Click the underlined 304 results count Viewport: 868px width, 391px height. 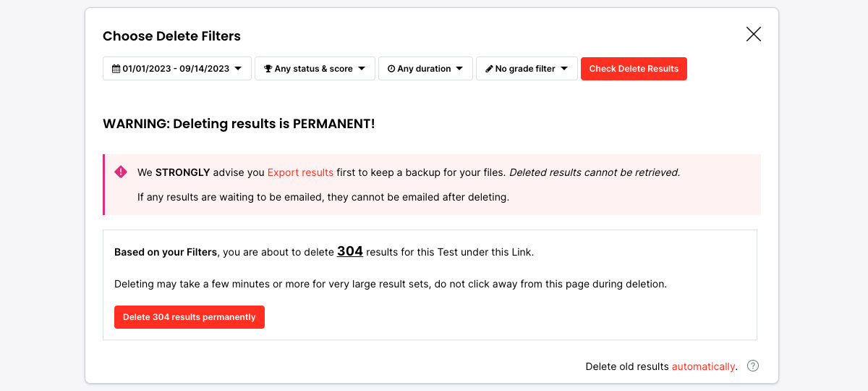pos(350,251)
